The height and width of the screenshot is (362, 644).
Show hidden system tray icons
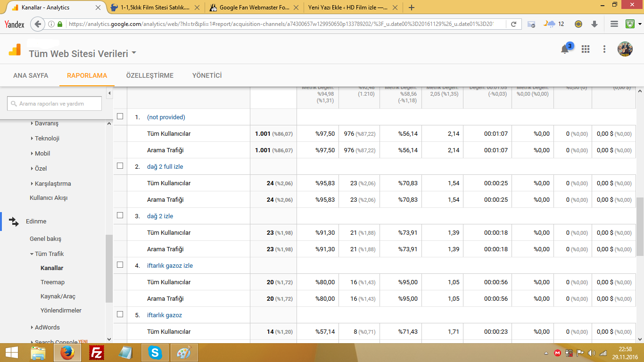tap(546, 353)
